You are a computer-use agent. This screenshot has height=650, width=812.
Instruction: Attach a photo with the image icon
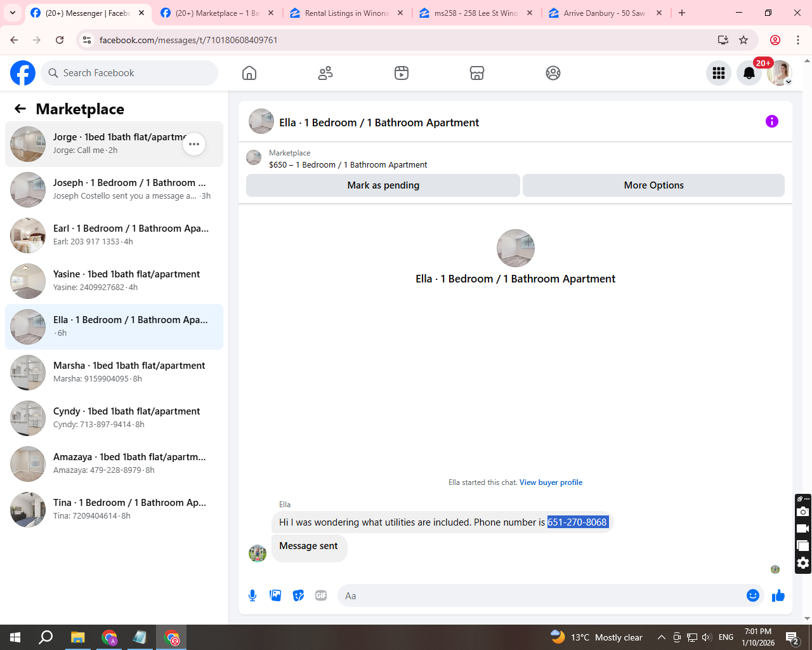click(x=275, y=595)
